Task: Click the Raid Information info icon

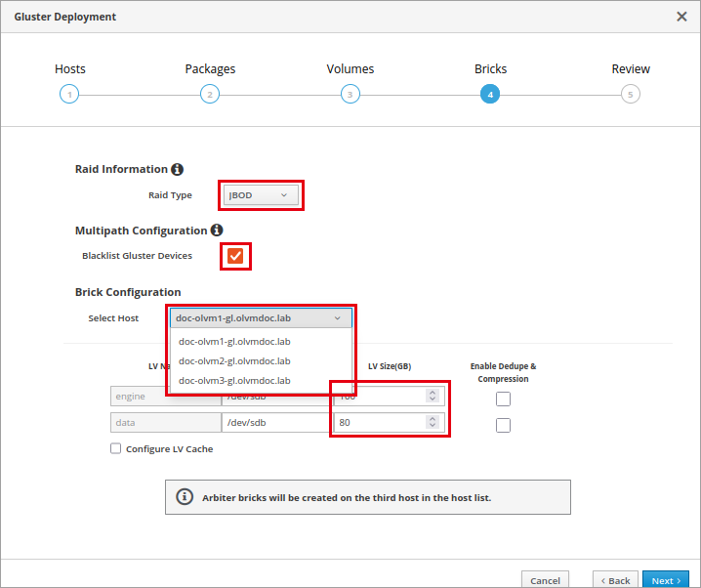Action: [177, 169]
